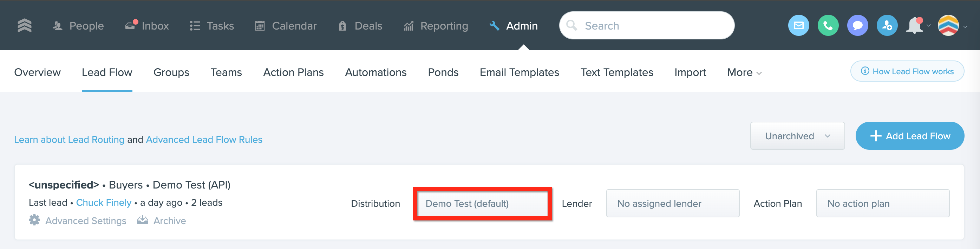
Task: Click the Chuck Finely lead link
Action: click(104, 203)
